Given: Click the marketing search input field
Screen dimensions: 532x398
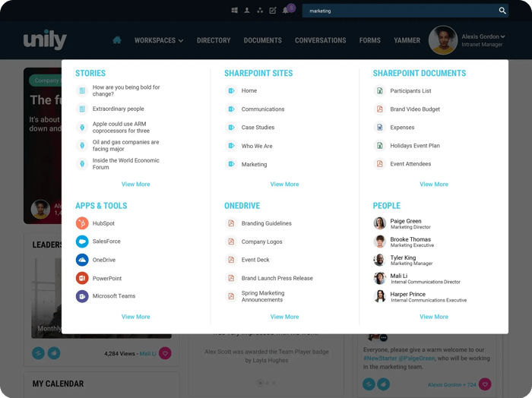Looking at the screenshot, I should [x=399, y=11].
